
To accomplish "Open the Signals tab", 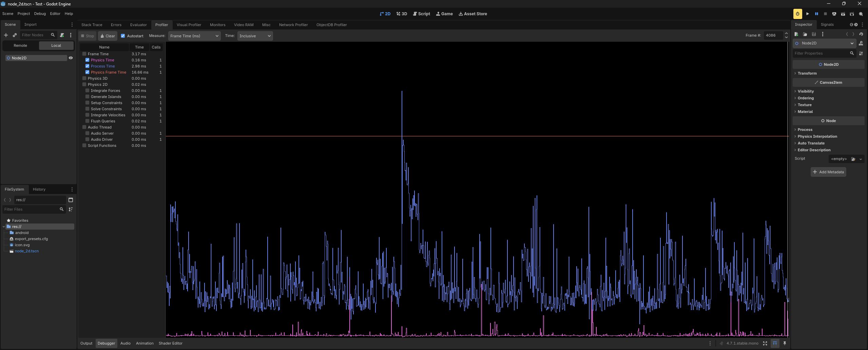I will [x=827, y=24].
